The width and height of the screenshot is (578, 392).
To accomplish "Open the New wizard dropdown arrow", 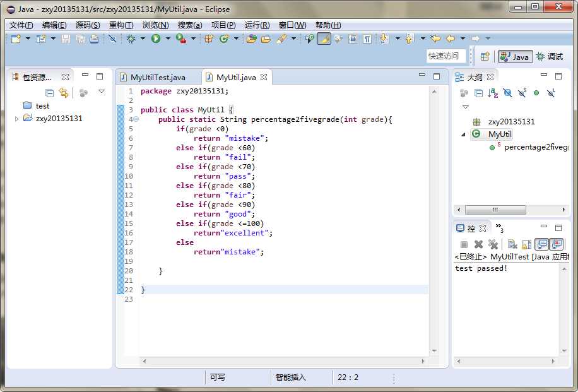I will 28,39.
